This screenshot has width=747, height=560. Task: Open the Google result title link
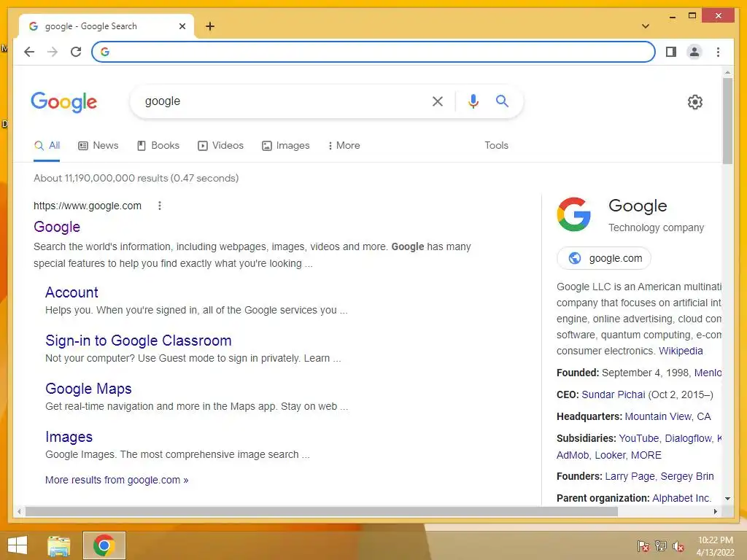point(57,227)
